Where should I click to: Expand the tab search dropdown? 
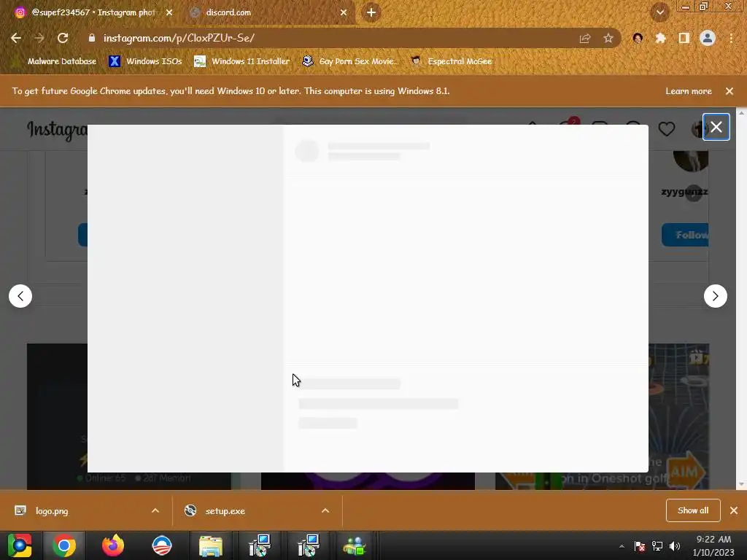point(659,12)
